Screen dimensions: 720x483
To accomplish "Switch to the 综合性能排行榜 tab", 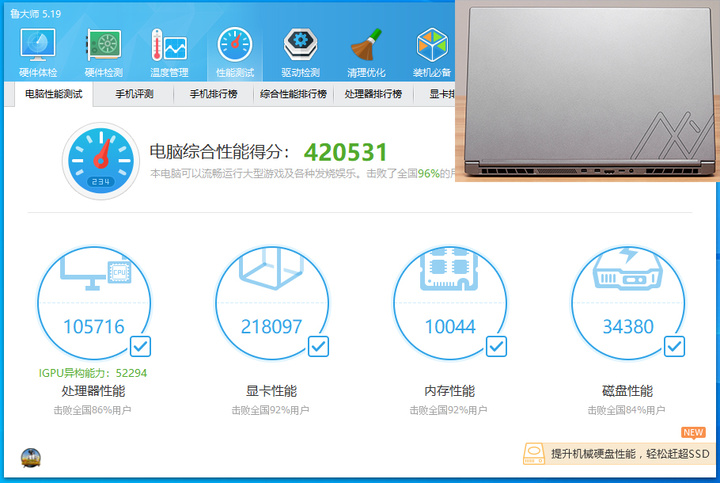I will (x=293, y=94).
